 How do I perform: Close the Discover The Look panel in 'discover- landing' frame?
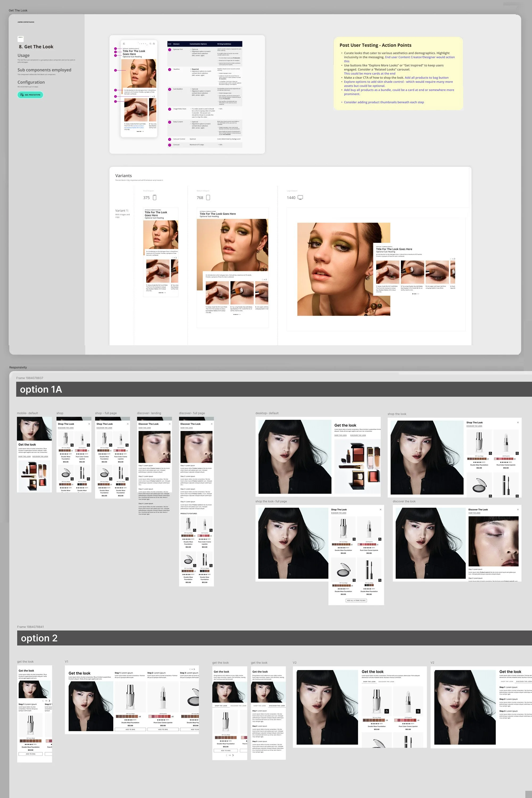(170, 424)
